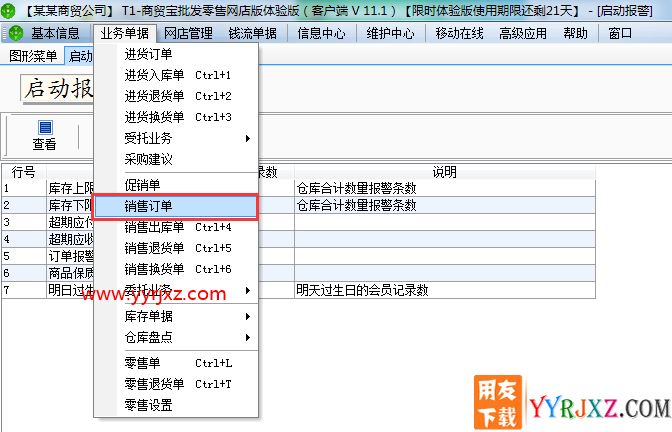Open the 高级应用 menu

[523, 33]
